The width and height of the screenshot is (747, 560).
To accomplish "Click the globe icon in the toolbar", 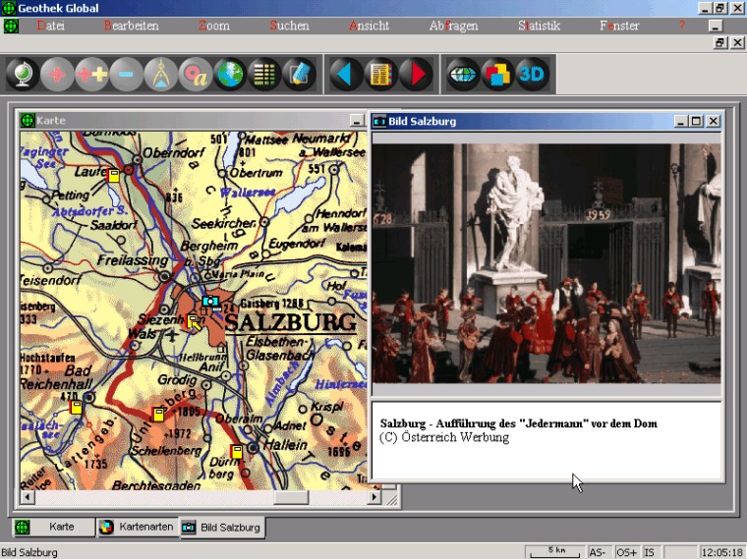I will click(x=24, y=75).
